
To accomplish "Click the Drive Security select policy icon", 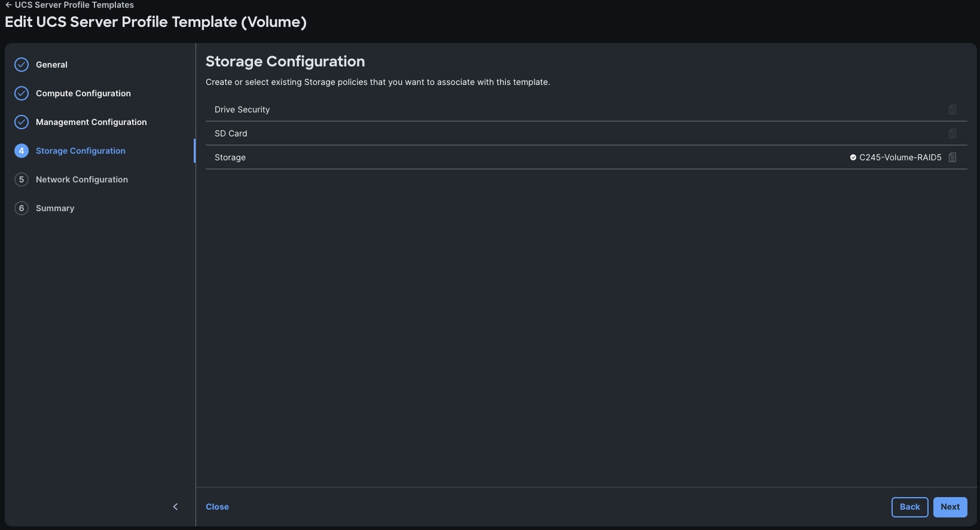I will 952,109.
